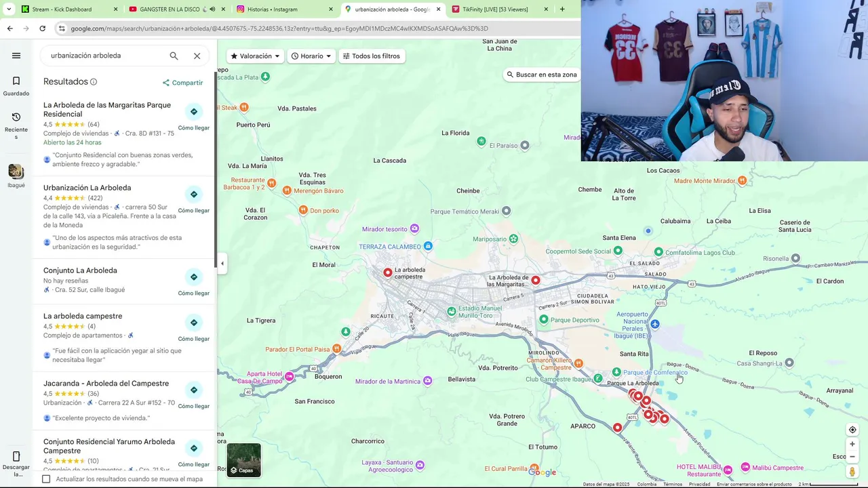The image size is (868, 488).
Task: Open the Guardado saved places
Action: (16, 86)
